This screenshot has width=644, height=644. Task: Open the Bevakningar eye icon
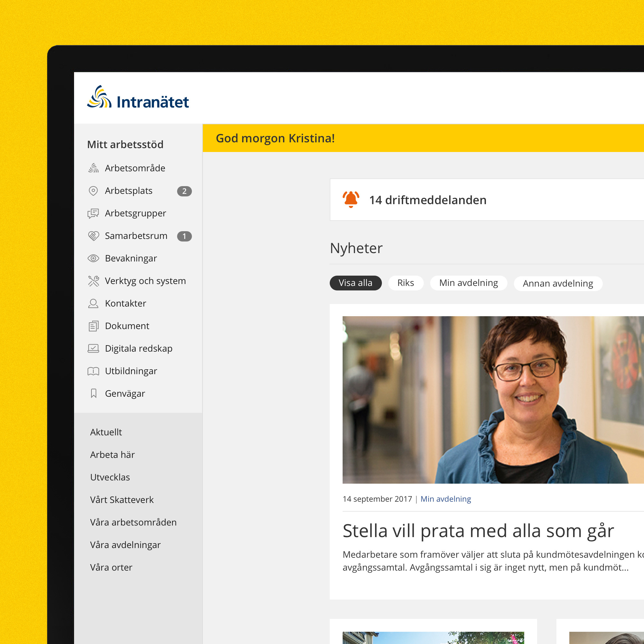(x=93, y=258)
